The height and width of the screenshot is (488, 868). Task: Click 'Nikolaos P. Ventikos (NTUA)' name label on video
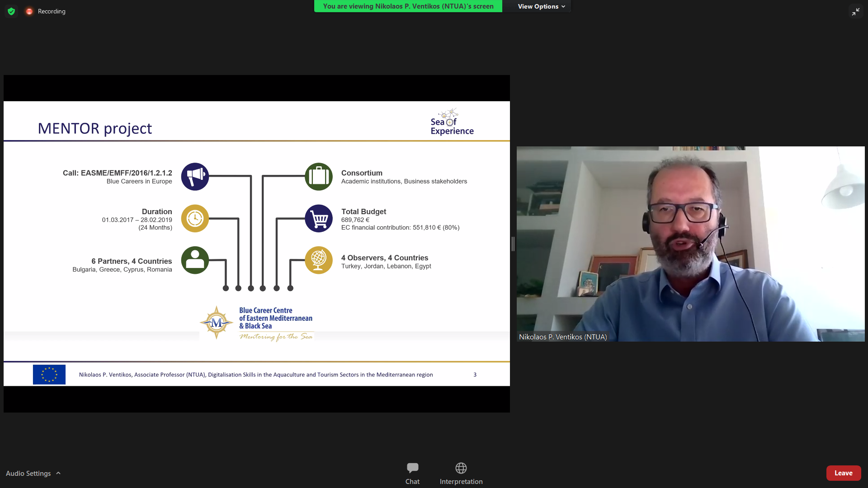click(563, 337)
